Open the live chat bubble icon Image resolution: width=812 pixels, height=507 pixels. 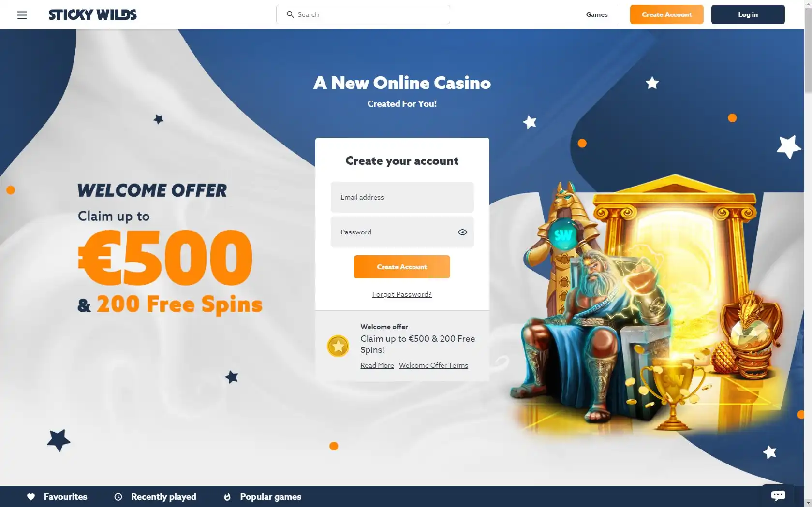tap(778, 495)
